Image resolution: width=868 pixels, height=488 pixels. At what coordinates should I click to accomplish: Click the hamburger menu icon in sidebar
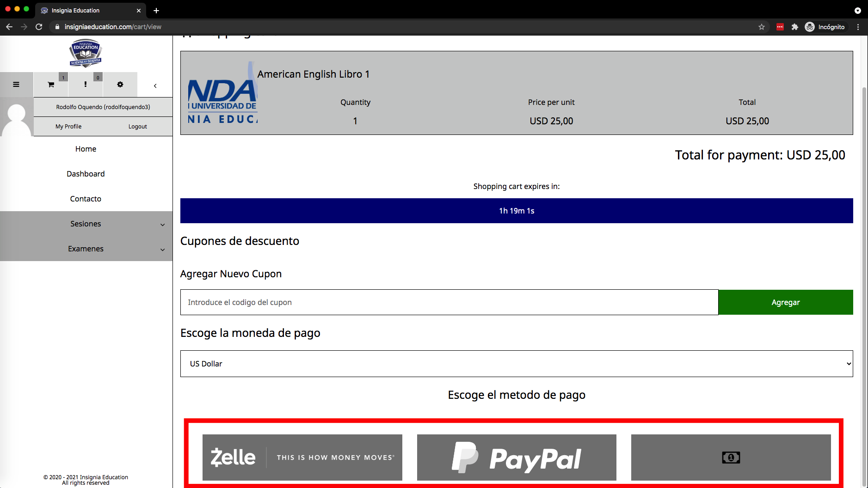[16, 85]
